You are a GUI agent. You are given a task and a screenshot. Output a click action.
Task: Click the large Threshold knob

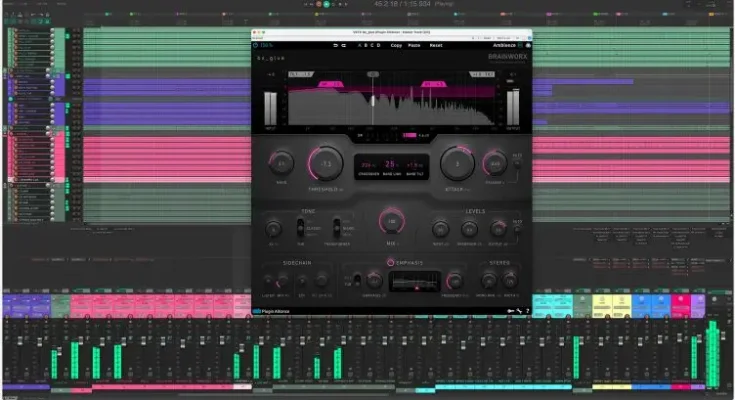point(325,163)
